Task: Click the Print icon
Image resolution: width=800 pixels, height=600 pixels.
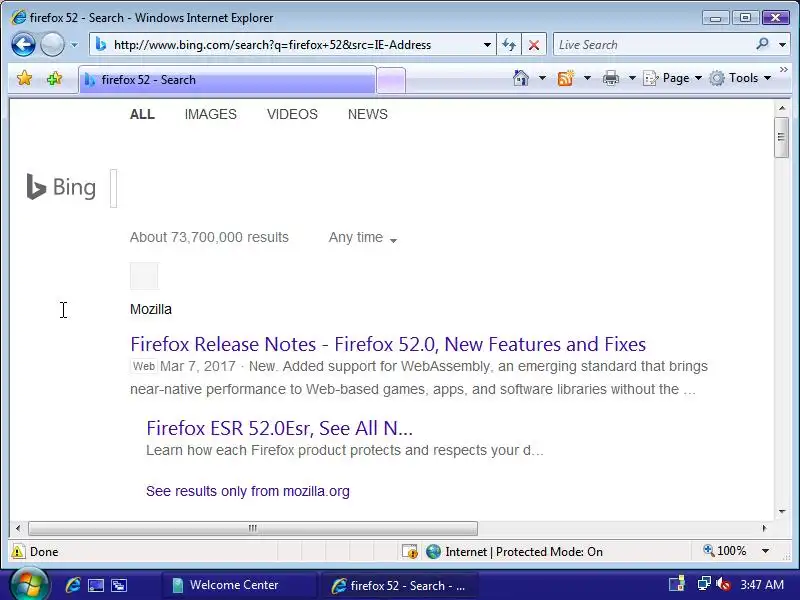Action: pos(611,78)
